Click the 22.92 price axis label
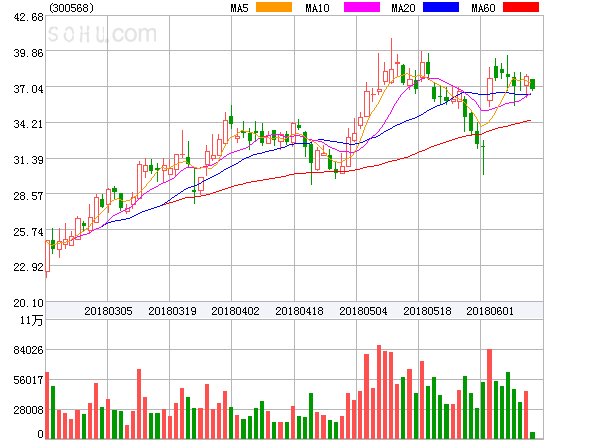Screen dimensions: 600x440 (28, 267)
